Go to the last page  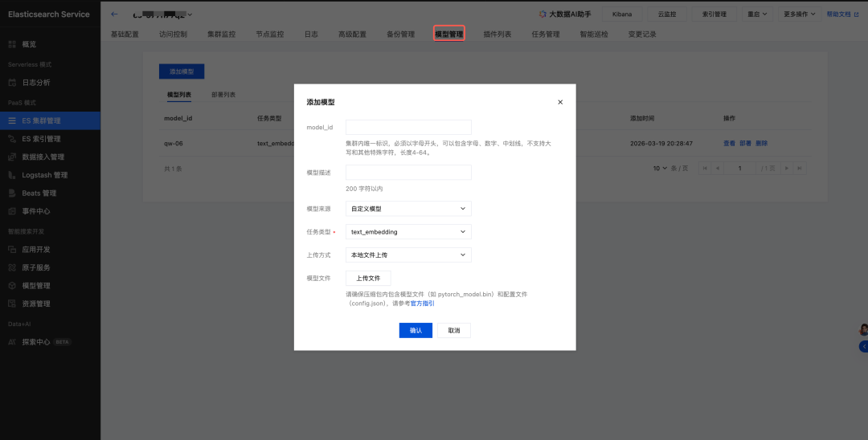coord(800,168)
